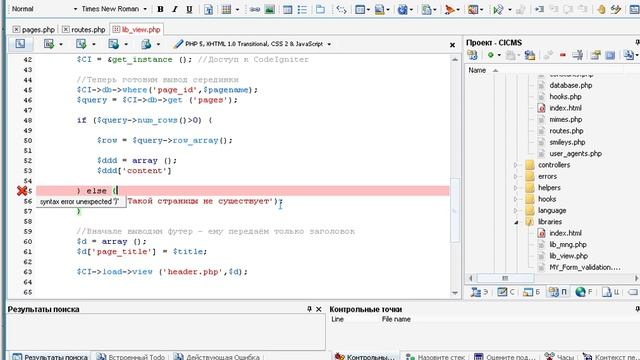The image size is (640, 360).
Task: Click the insert table grid icon
Action: [227, 9]
